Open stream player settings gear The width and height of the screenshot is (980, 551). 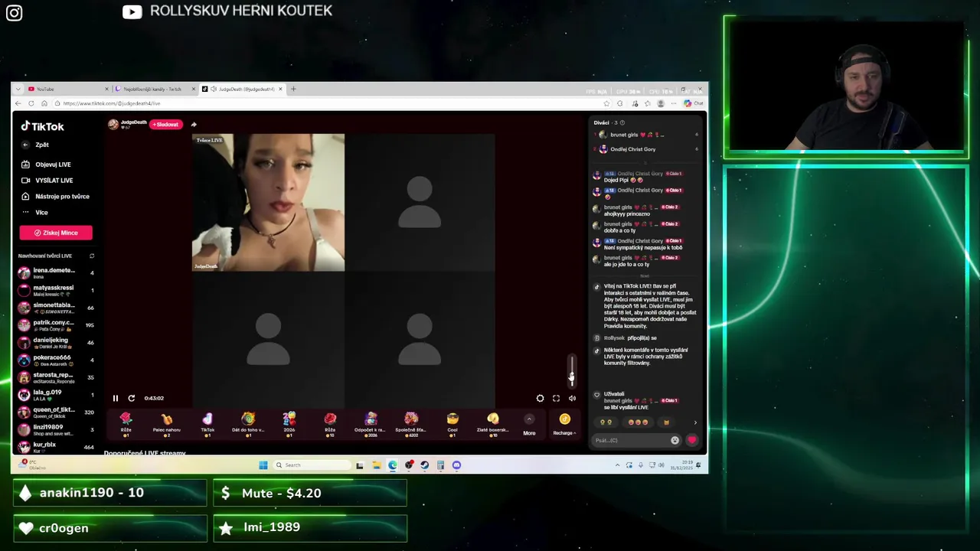click(541, 398)
